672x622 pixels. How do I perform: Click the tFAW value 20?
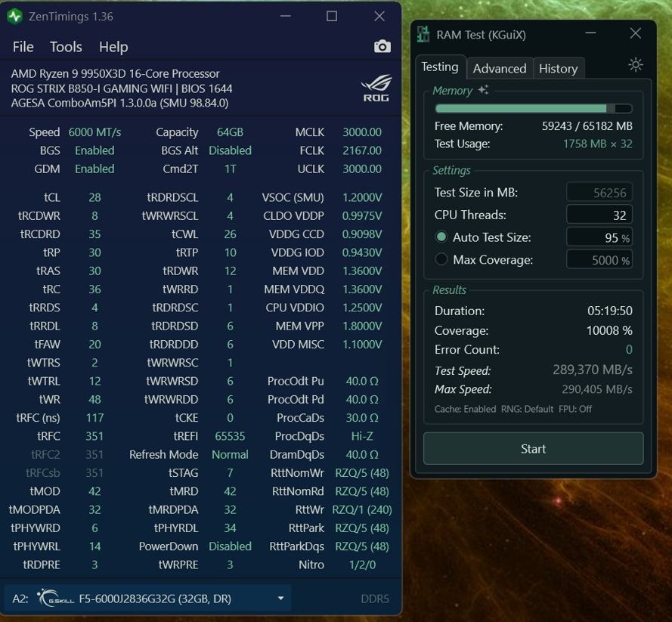[x=94, y=345]
